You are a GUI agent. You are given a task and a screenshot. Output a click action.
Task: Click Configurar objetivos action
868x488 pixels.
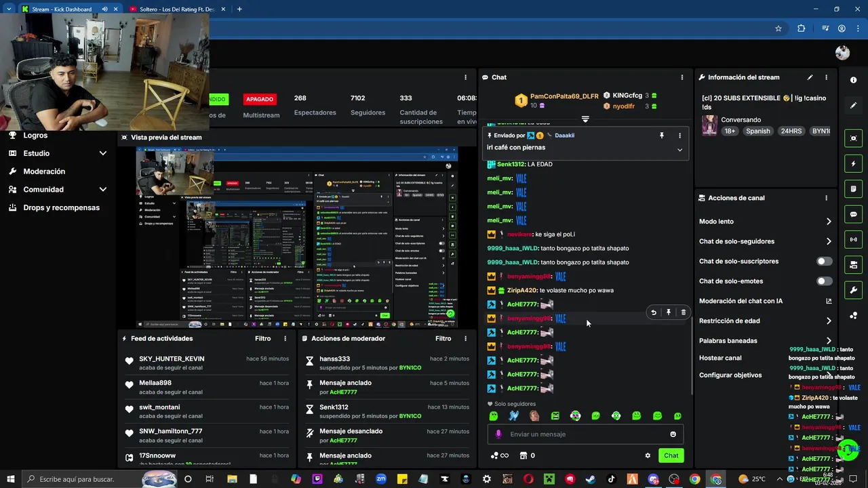[x=730, y=375]
